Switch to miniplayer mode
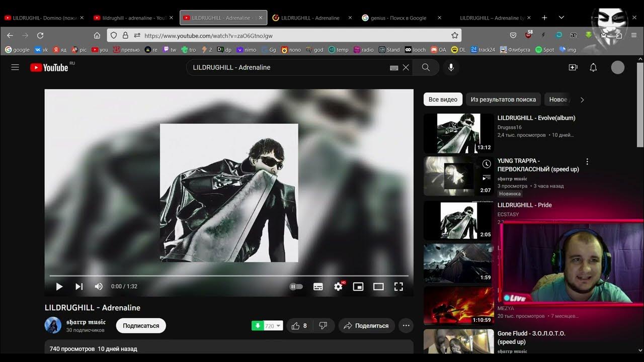 click(358, 287)
